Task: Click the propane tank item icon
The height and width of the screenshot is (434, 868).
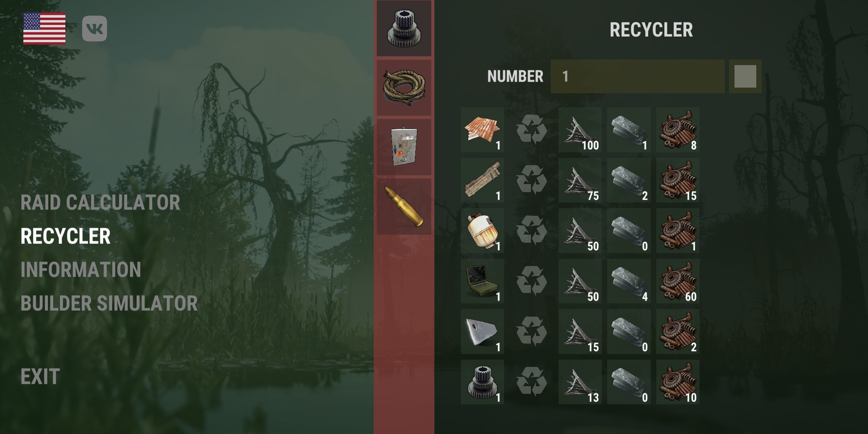Action: (482, 231)
